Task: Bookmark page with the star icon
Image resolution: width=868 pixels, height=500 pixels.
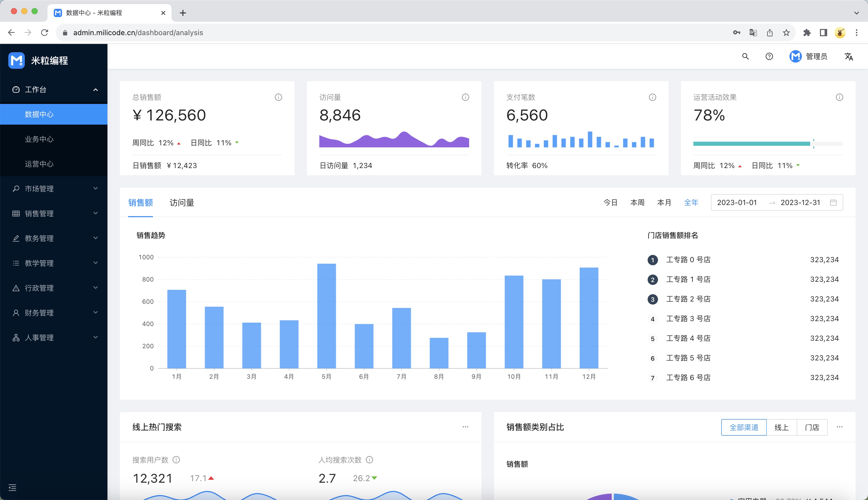Action: click(786, 33)
